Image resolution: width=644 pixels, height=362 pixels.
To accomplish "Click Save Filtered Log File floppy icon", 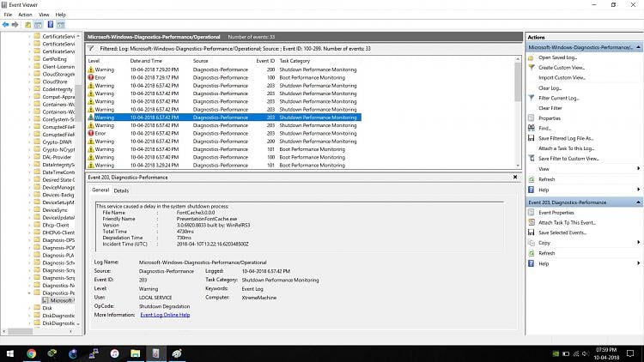I will point(531,138).
